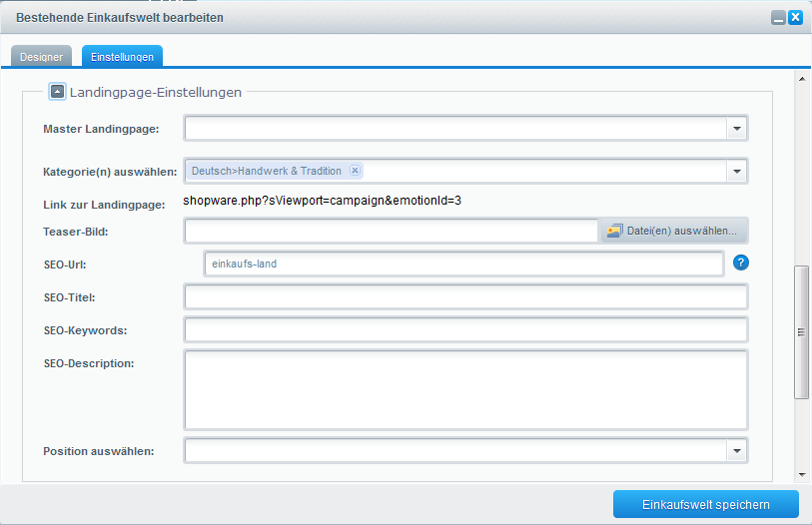This screenshot has height=525, width=812.
Task: Collapse the Landingpage-Einstellungen section
Action: pyautogui.click(x=57, y=92)
